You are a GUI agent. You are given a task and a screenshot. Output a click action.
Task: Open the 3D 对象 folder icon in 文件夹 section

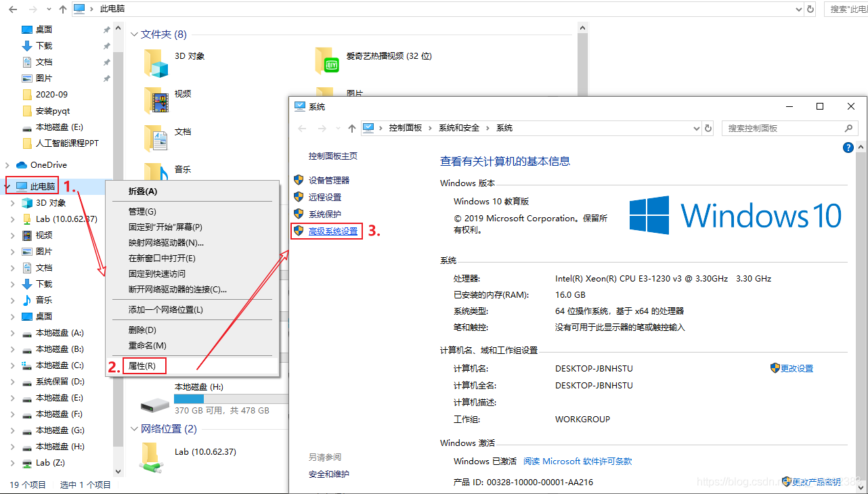[156, 63]
